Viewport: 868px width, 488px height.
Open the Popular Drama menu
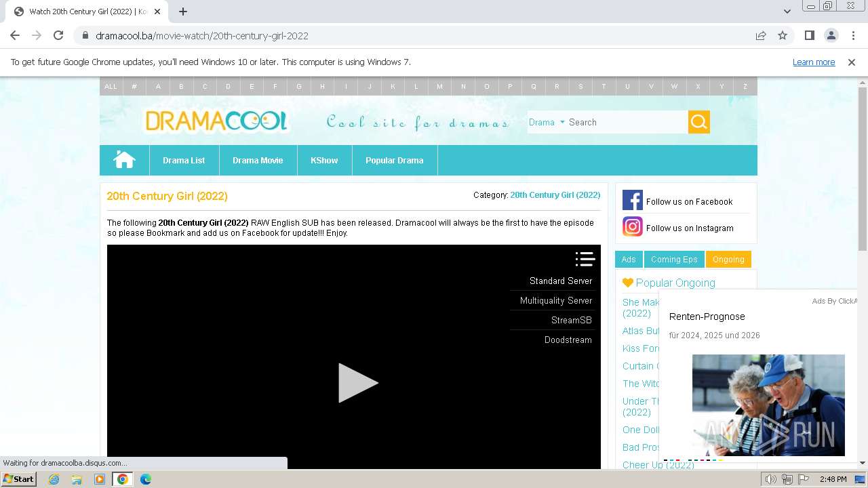coord(395,160)
